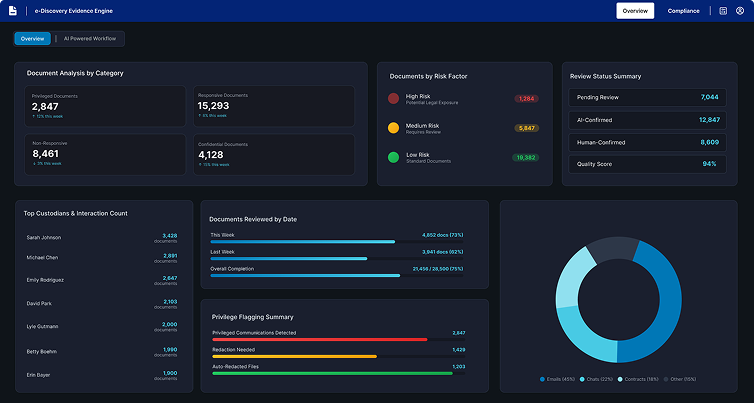Click the red High Risk indicator circle
The image size is (754, 403).
[x=393, y=99]
